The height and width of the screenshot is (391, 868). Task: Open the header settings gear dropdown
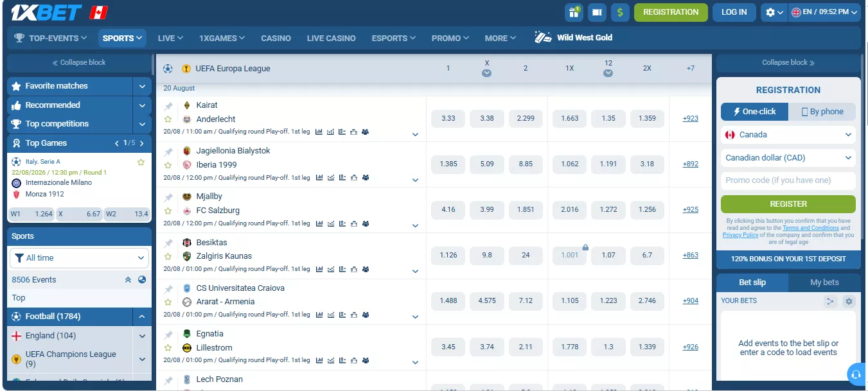click(x=774, y=12)
